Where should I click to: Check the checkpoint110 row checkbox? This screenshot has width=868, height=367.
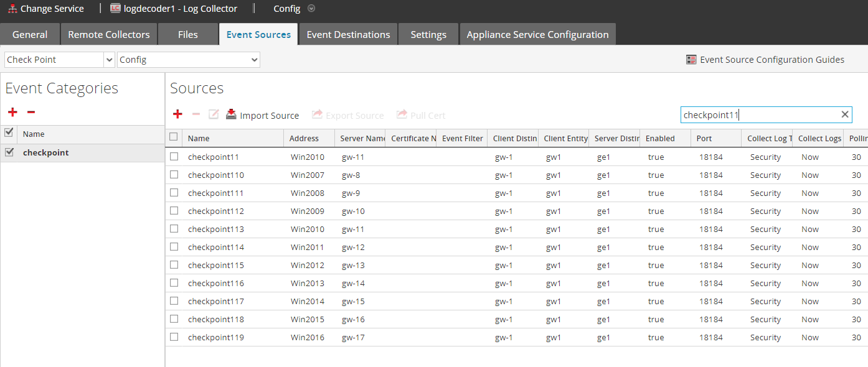(174, 175)
